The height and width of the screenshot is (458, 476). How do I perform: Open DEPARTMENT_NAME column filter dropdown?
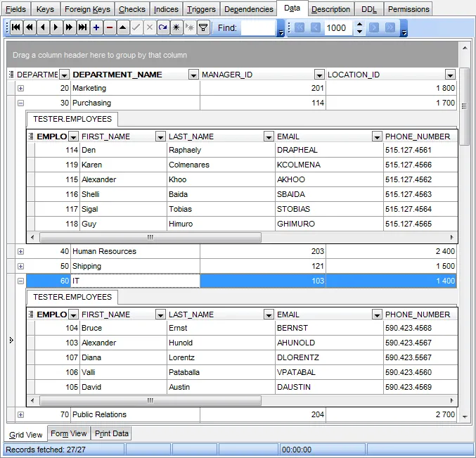(193, 75)
